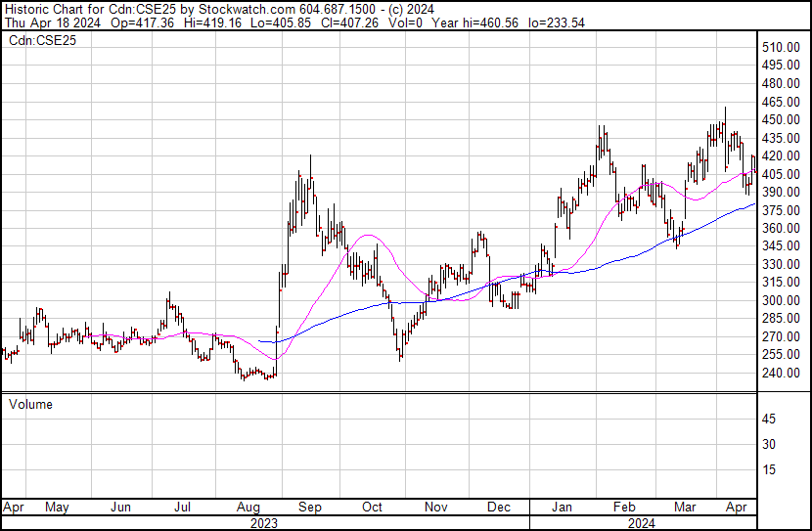This screenshot has width=812, height=531.
Task: Click the 15 volume axis label
Action: pyautogui.click(x=769, y=469)
